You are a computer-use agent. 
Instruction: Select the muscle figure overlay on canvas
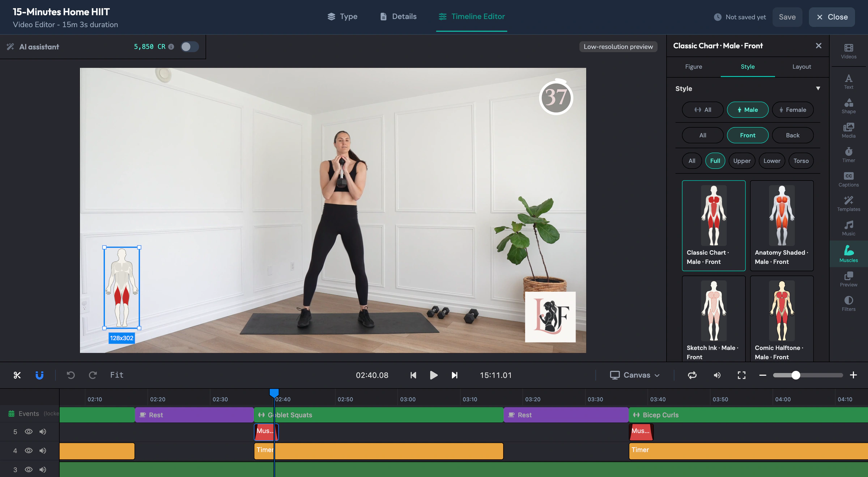point(122,288)
